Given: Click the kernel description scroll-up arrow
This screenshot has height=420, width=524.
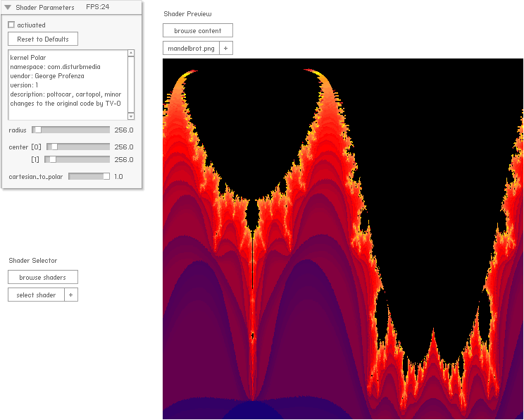Looking at the screenshot, I should click(x=130, y=53).
